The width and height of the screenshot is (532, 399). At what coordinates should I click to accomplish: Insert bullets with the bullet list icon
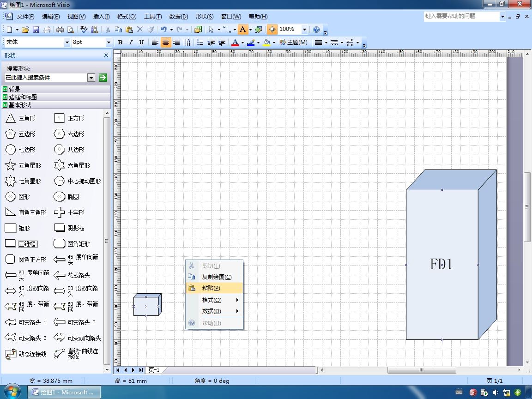pyautogui.click(x=200, y=42)
